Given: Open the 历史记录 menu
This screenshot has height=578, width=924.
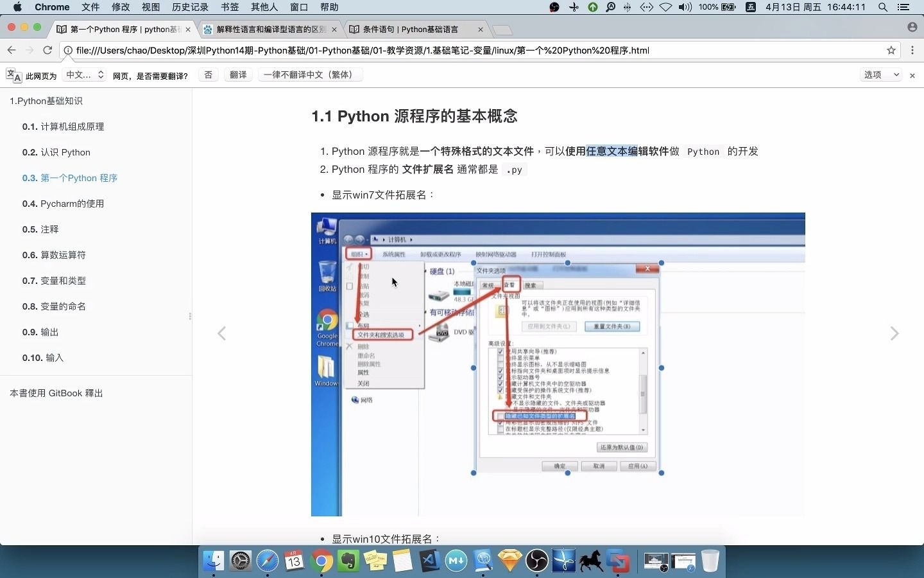Looking at the screenshot, I should (x=190, y=7).
